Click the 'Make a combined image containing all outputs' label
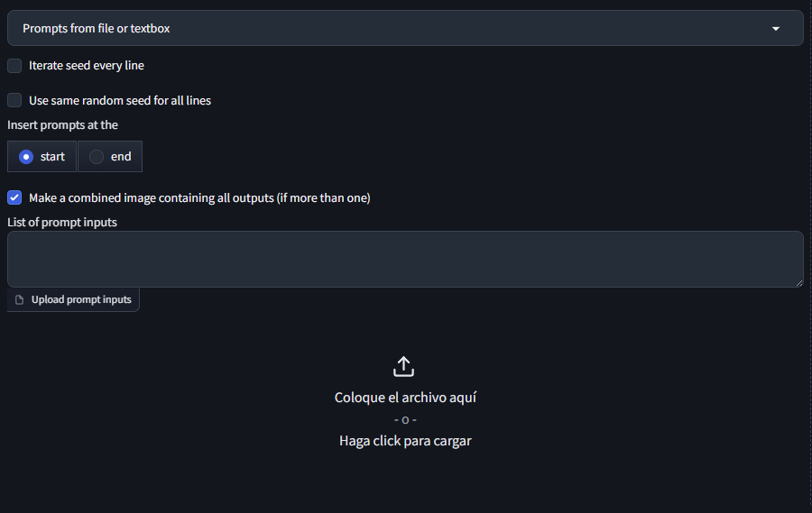Viewport: 812px width, 513px height. tap(199, 197)
